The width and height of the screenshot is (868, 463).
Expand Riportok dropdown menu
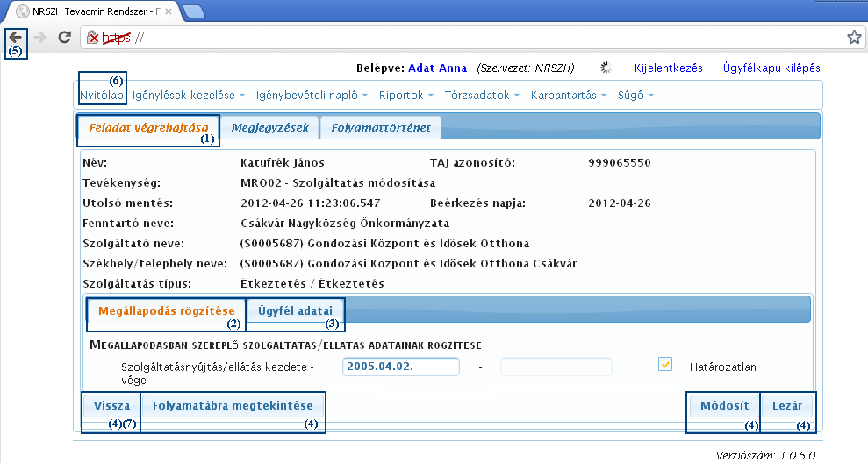[405, 96]
